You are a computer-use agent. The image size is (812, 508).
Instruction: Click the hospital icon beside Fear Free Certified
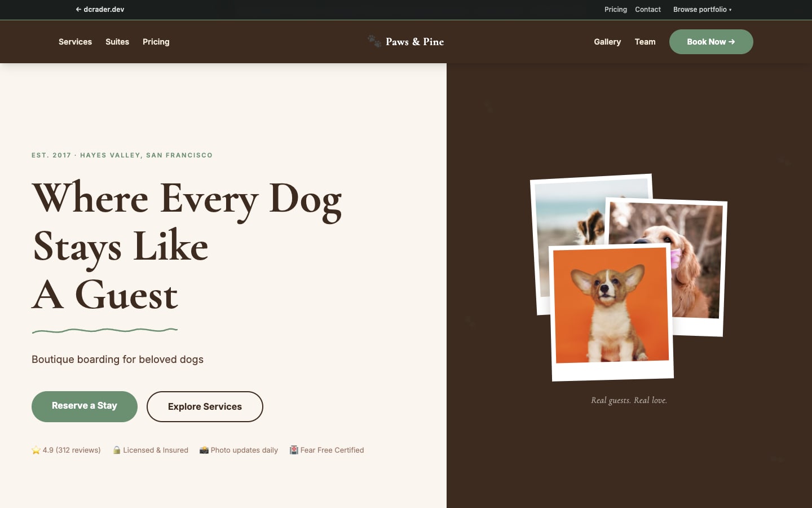click(x=294, y=450)
